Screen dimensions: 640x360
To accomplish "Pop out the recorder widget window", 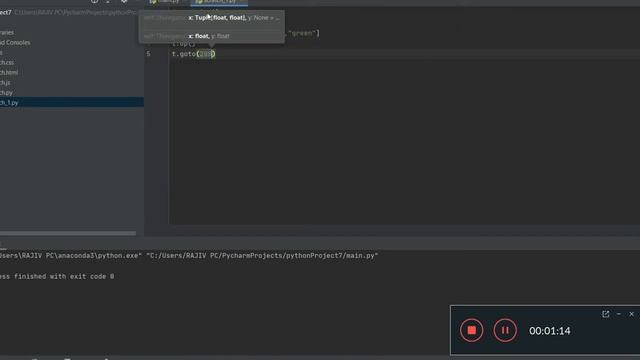I will click(x=605, y=314).
